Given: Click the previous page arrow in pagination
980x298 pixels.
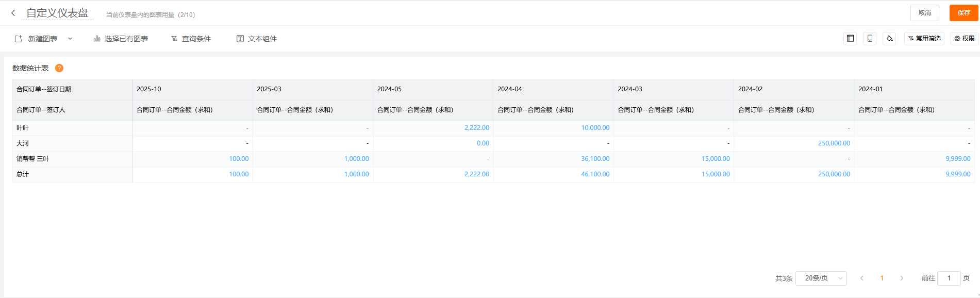Looking at the screenshot, I should (862, 278).
